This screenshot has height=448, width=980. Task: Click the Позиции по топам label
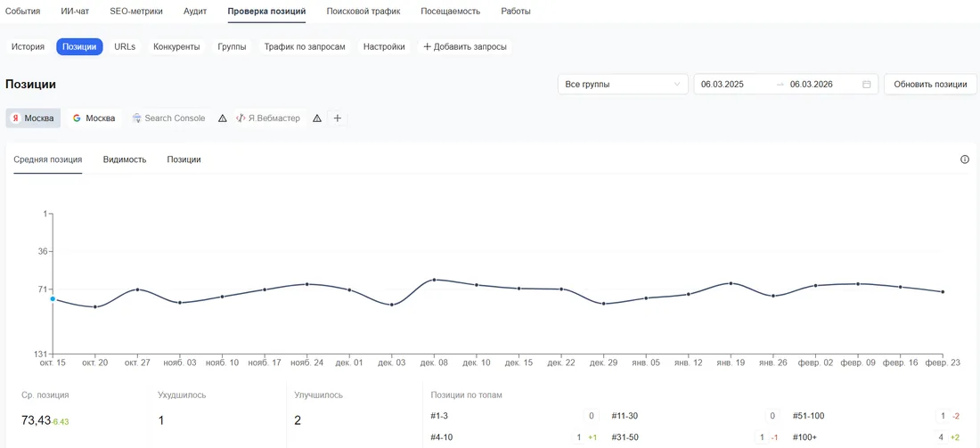pos(466,395)
